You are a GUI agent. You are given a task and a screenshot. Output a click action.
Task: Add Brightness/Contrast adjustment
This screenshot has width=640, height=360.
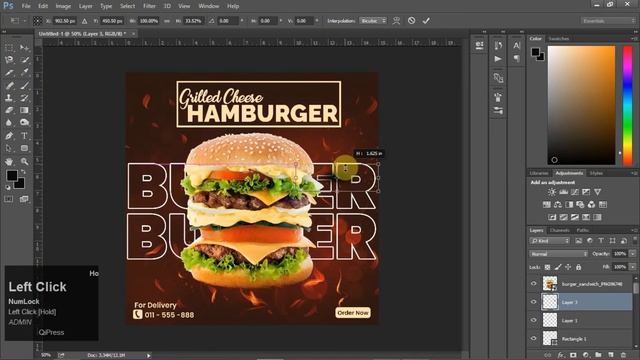[552, 192]
